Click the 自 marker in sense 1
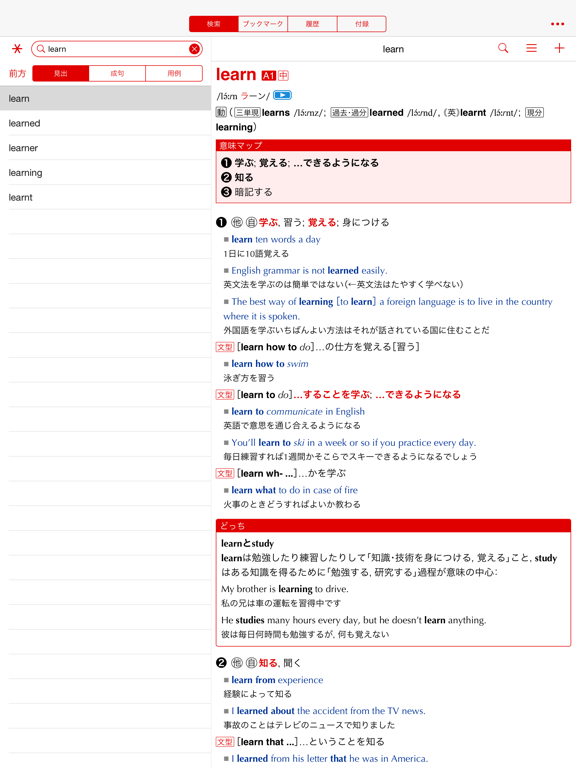The width and height of the screenshot is (576, 768). click(x=251, y=222)
